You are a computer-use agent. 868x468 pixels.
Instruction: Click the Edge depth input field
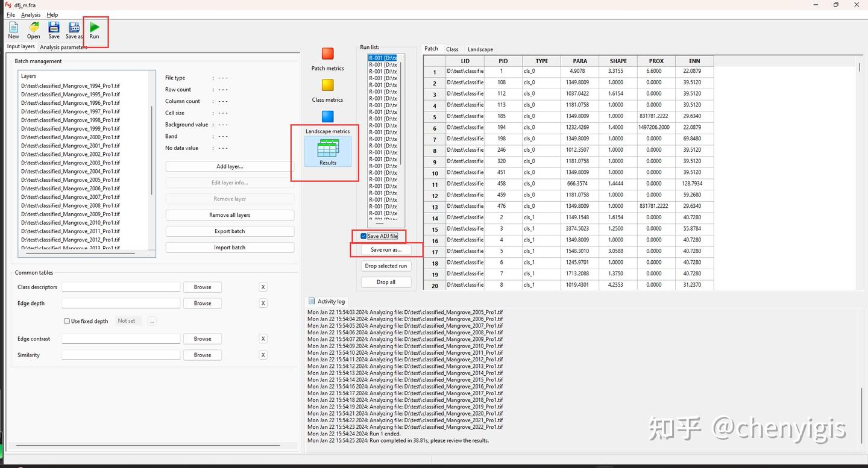point(121,304)
